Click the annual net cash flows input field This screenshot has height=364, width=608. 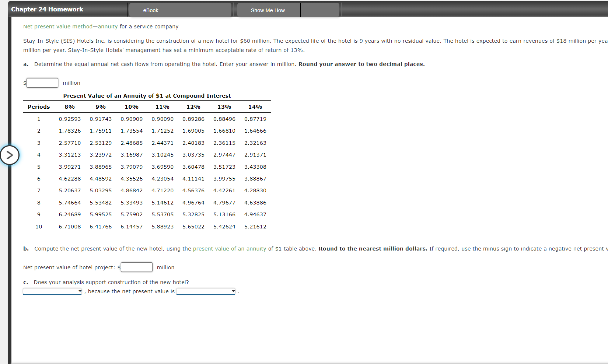coord(42,83)
